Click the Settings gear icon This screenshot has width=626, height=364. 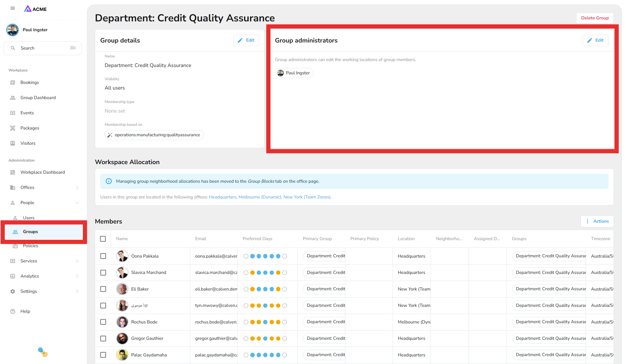tap(13, 291)
